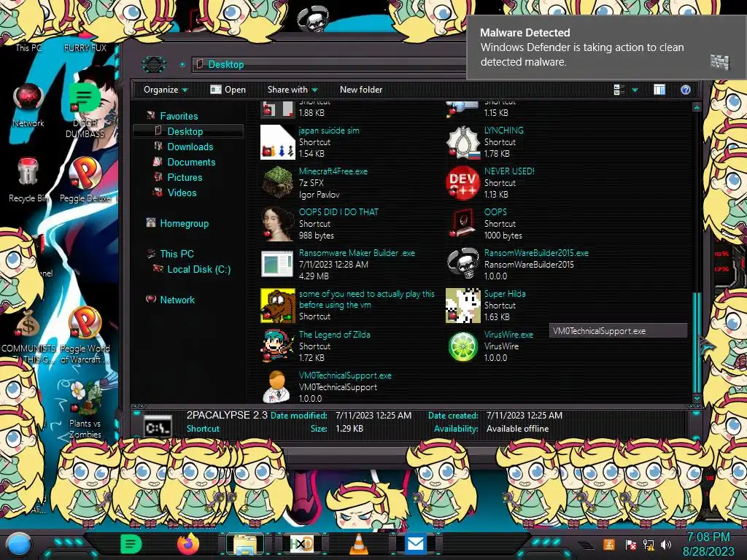The image size is (747, 560).
Task: Select Favorites in the navigation pane
Action: tap(179, 116)
